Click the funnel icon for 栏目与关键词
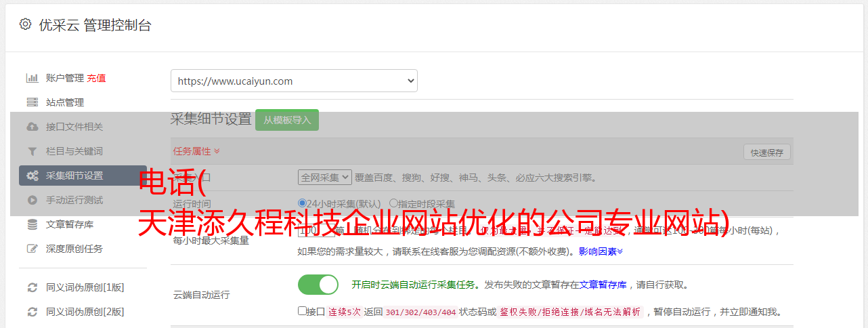The width and height of the screenshot is (868, 328). click(x=32, y=151)
